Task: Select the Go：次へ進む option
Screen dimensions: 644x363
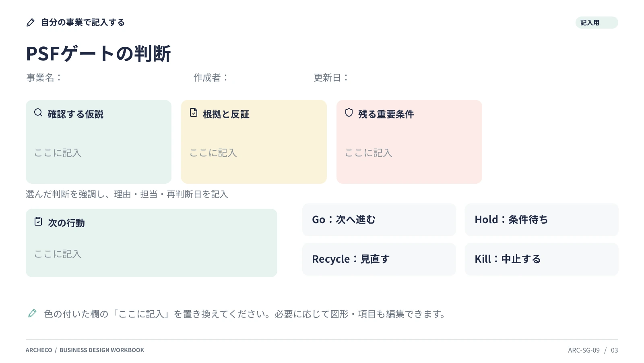Action: point(379,220)
